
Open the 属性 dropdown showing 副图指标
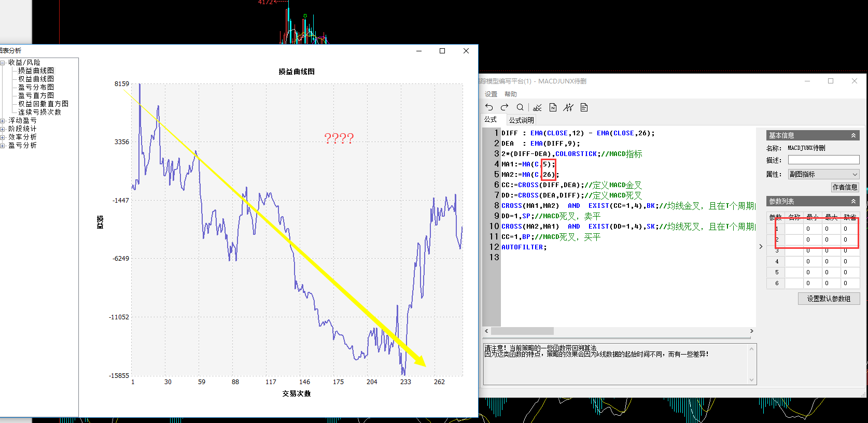tap(823, 174)
